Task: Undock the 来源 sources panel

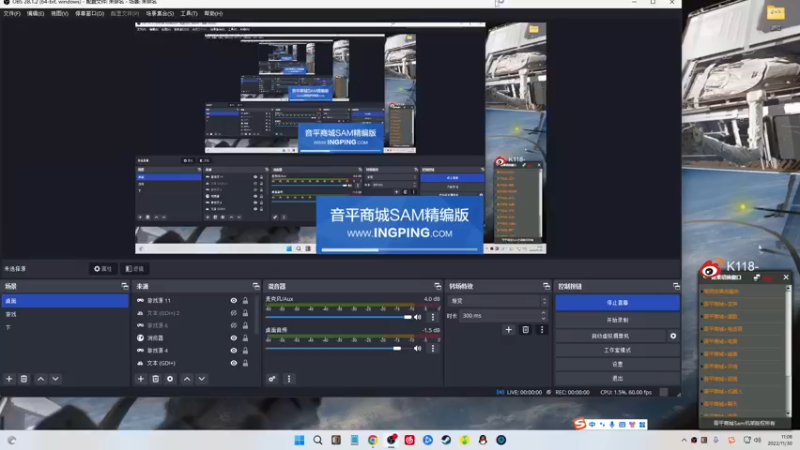Action: [x=256, y=286]
